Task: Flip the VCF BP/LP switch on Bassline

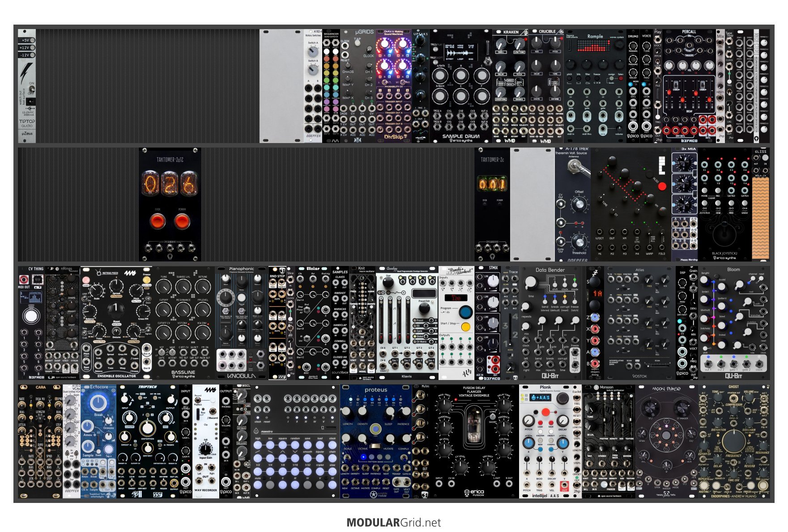Action: (162, 352)
